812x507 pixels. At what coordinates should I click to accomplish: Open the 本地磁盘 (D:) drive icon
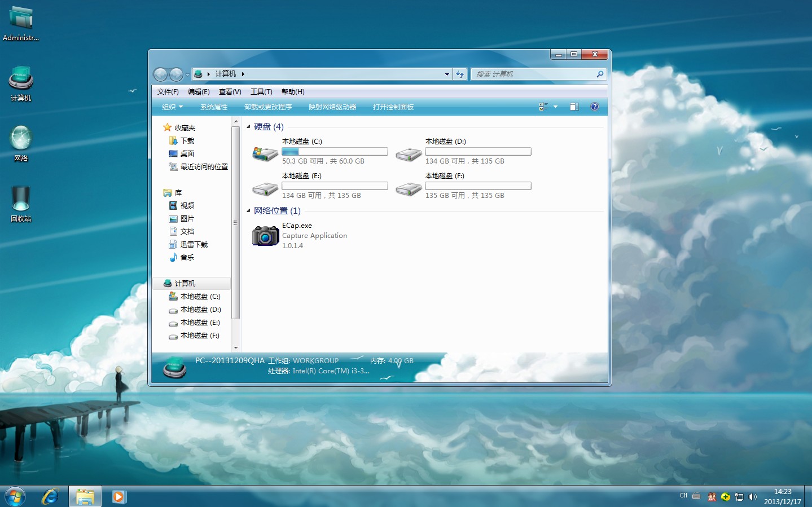pyautogui.click(x=409, y=153)
